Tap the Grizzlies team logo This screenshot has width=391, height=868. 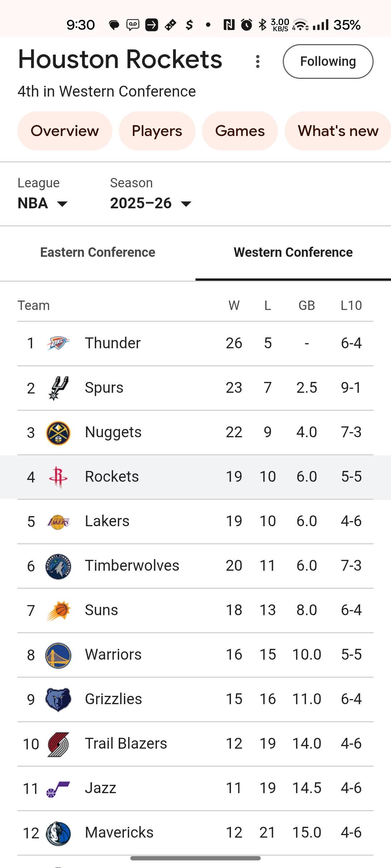pyautogui.click(x=58, y=699)
